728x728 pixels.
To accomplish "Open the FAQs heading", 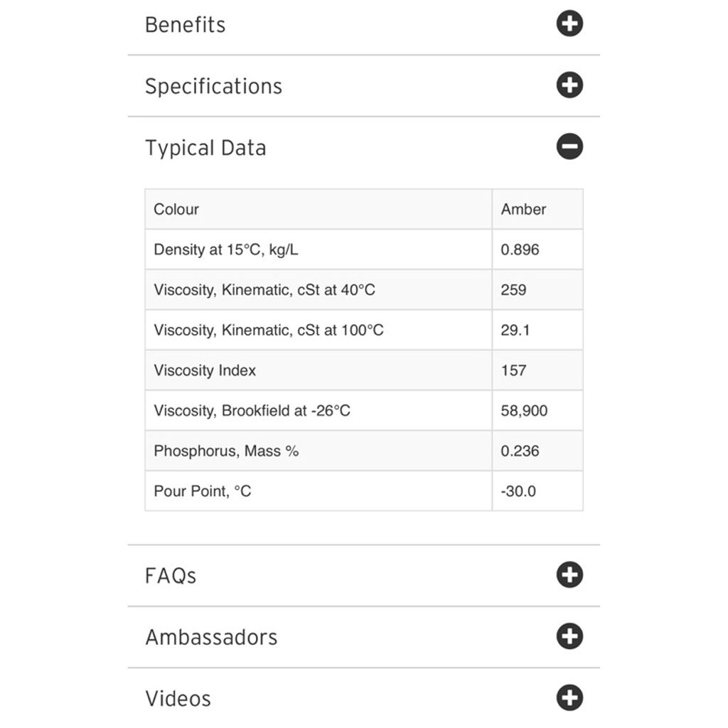I will (x=171, y=576).
